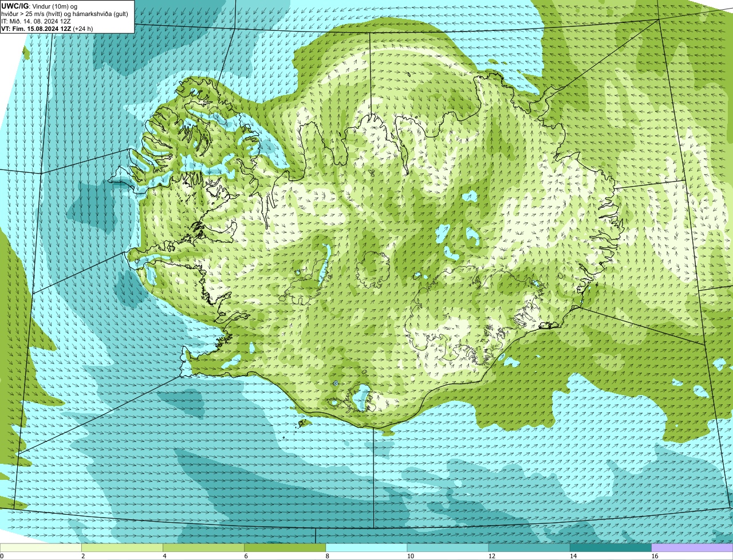Click the 2–4 m/s light green legend swatch
This screenshot has width=733, height=560.
tap(122, 548)
